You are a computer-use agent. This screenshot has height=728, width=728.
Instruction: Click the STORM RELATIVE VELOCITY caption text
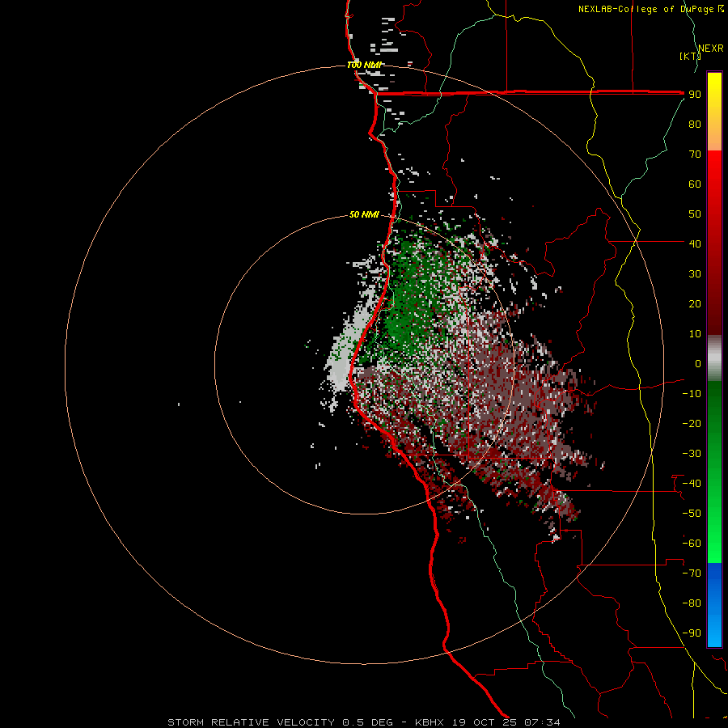coord(251,722)
